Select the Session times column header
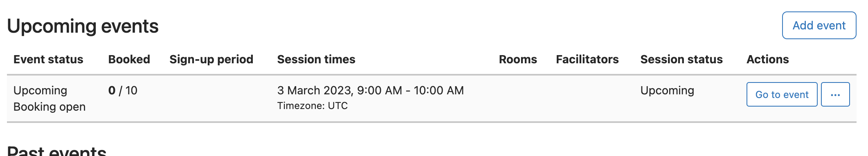Screen dimensions: 868x156 (316, 59)
